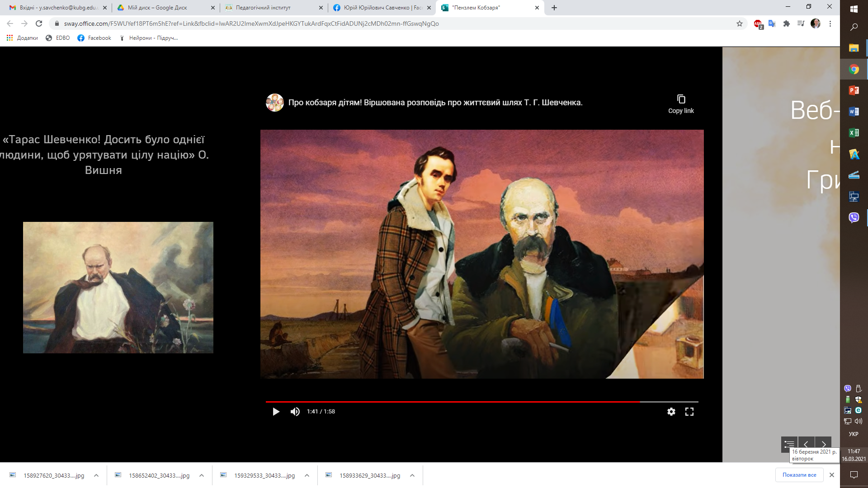This screenshot has width=868, height=488.
Task: Click Показати все downloads button
Action: point(799,475)
